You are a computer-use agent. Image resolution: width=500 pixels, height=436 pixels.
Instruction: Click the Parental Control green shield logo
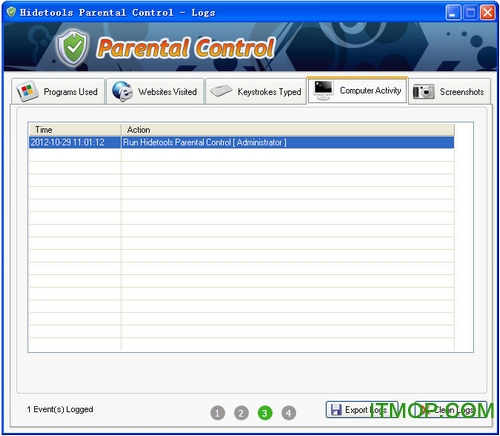pyautogui.click(x=74, y=48)
